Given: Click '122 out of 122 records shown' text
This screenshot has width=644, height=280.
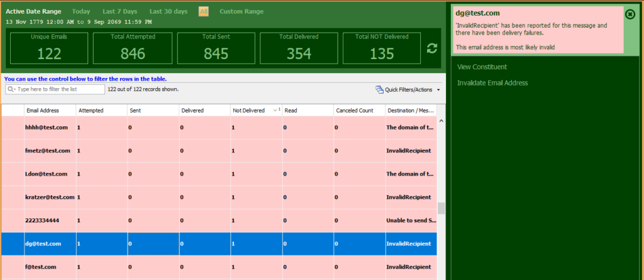Looking at the screenshot, I should pyautogui.click(x=143, y=89).
